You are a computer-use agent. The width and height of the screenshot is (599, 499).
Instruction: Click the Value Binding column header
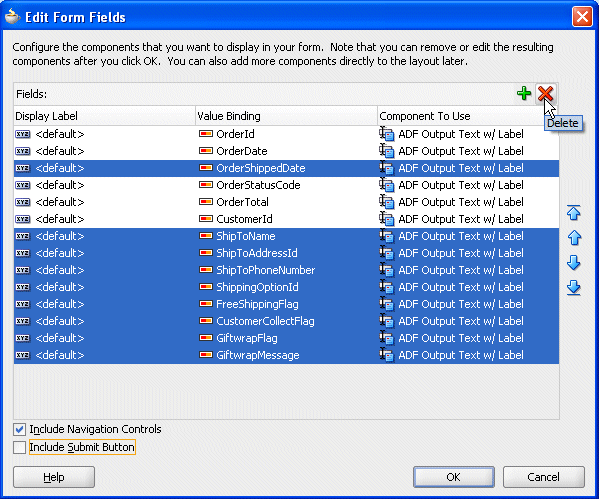(x=286, y=116)
